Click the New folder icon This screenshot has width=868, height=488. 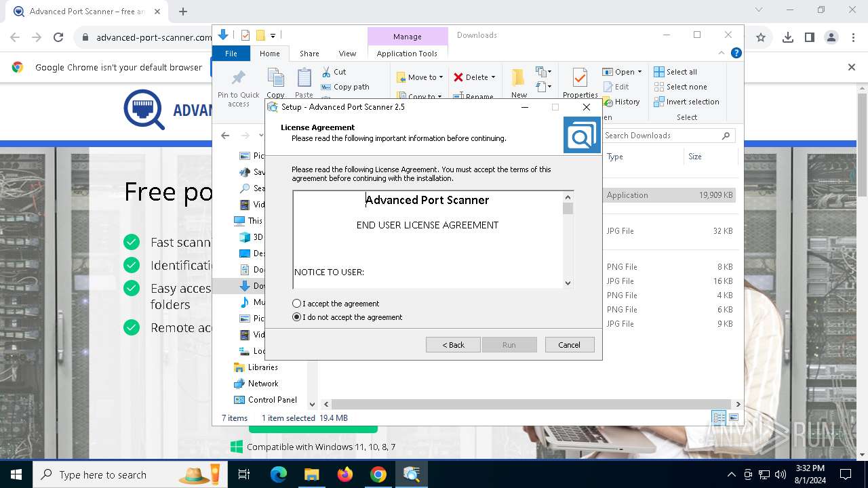[x=519, y=78]
